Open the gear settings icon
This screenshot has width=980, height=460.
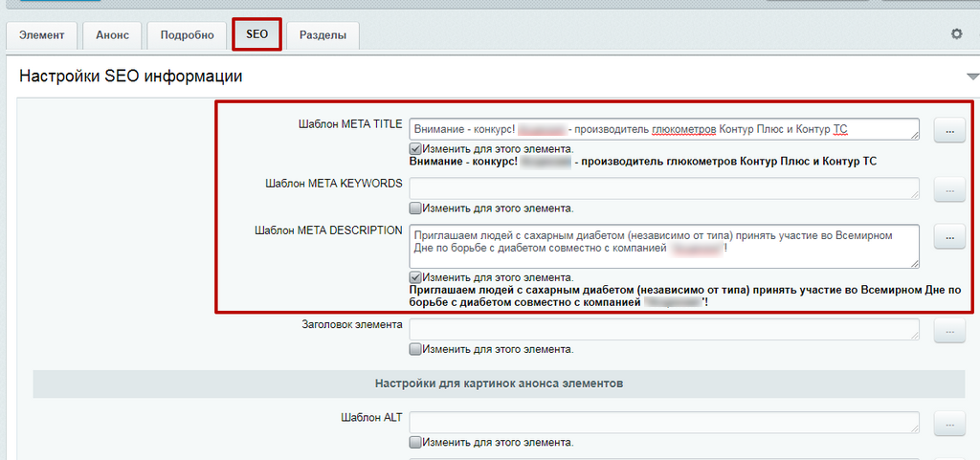pyautogui.click(x=956, y=34)
